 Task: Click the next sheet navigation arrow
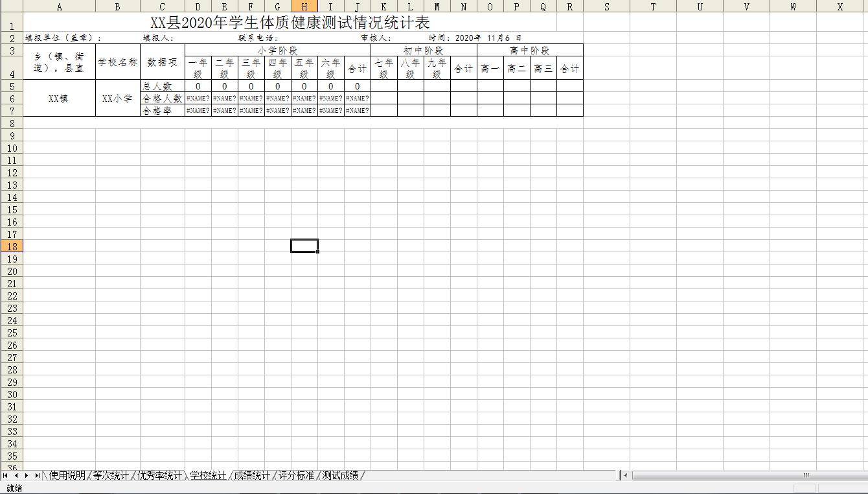[x=26, y=476]
